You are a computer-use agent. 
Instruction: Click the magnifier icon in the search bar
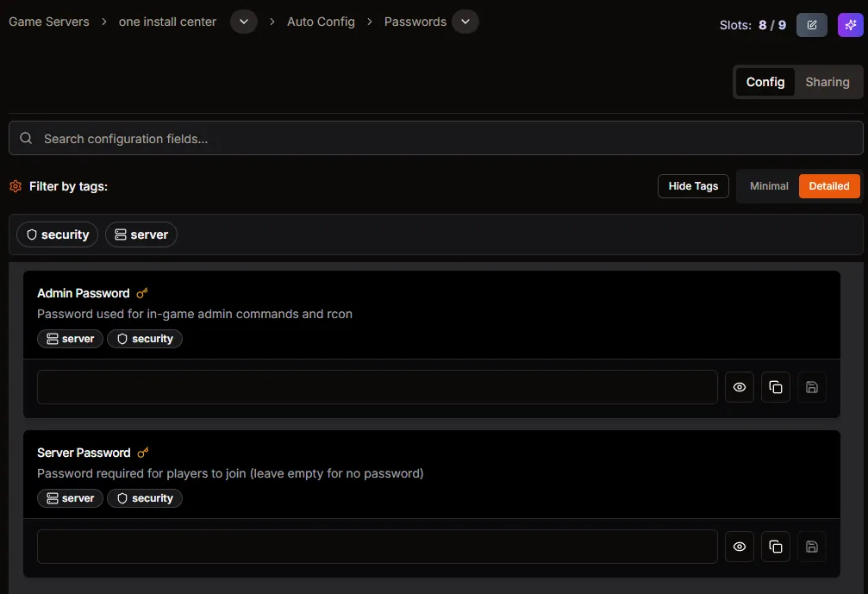coord(25,137)
